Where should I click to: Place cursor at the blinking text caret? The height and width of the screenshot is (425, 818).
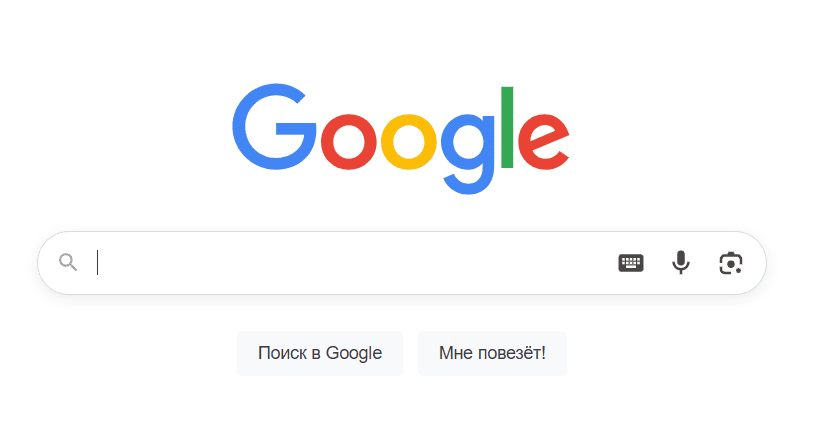(x=98, y=262)
